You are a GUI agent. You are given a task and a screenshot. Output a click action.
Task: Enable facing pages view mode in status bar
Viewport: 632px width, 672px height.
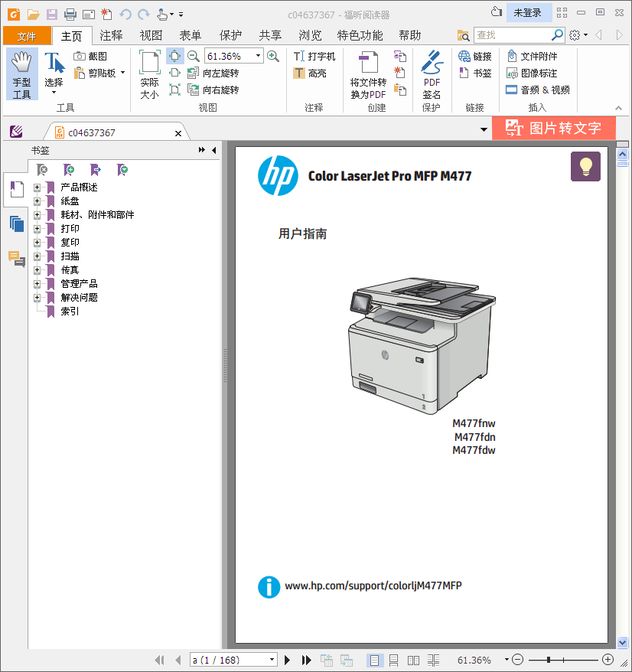pos(413,660)
